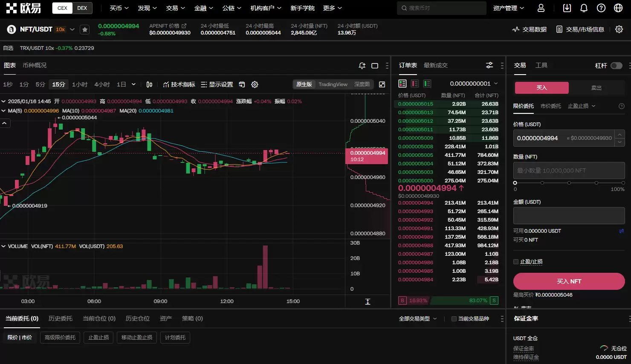Screen dimensions: 631x364
Task: Check the take-profit/stop-loss (止盈/止损) checkbox
Action: (x=516, y=262)
